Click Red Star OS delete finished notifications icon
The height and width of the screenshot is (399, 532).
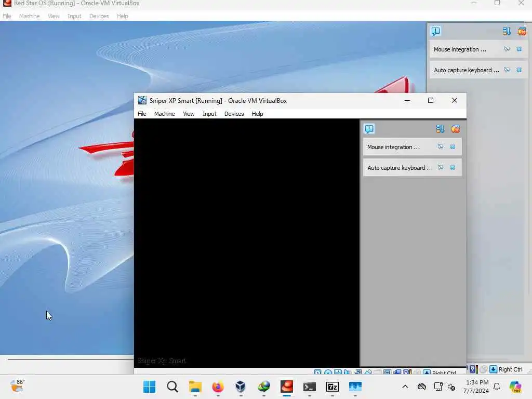tap(522, 31)
